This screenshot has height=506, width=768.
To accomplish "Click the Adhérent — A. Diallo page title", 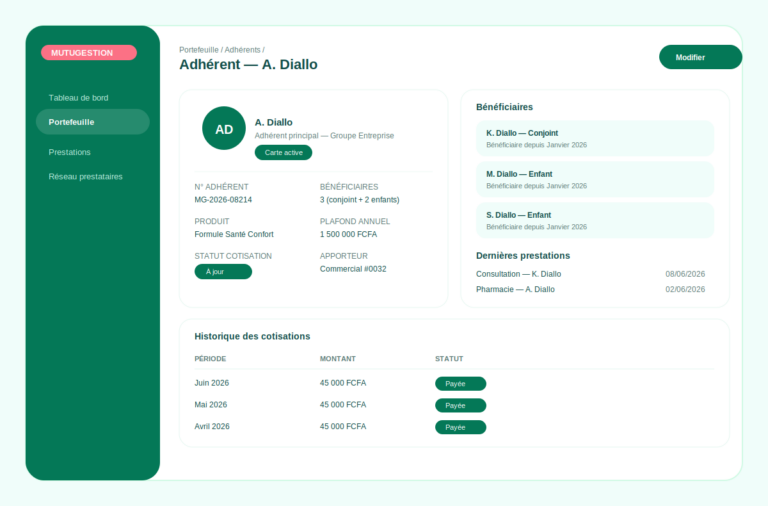I will 248,64.
